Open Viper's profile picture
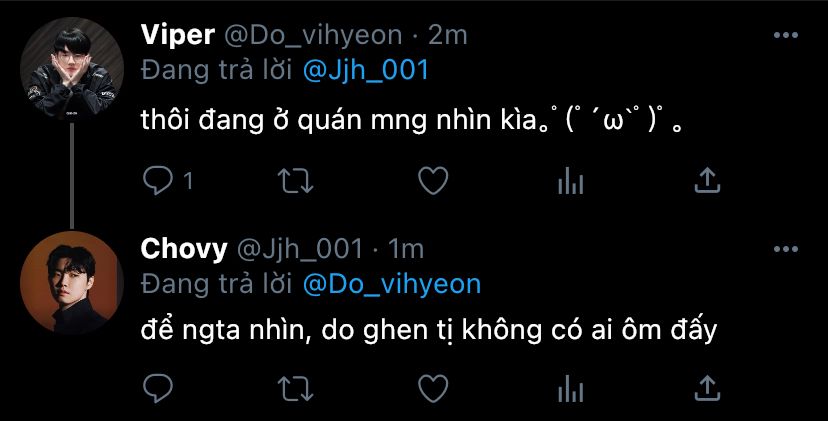This screenshot has width=828, height=421. point(72,69)
